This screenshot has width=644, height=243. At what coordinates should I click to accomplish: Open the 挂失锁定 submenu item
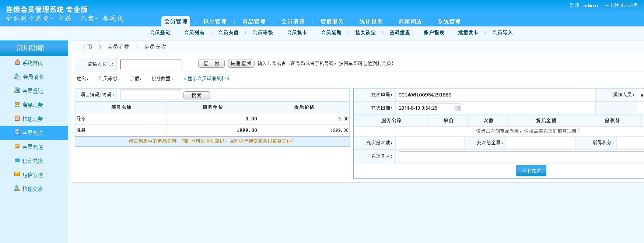pyautogui.click(x=365, y=32)
